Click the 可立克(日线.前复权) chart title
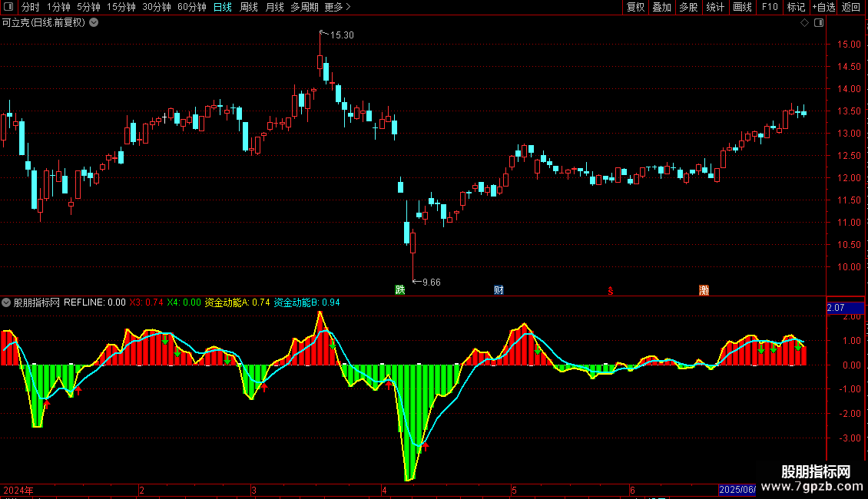This screenshot has width=868, height=499. click(44, 23)
